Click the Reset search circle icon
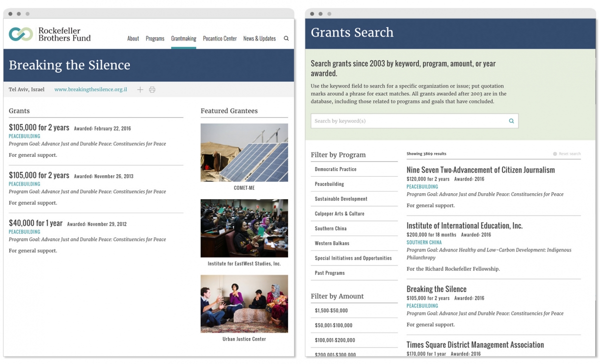 coord(555,154)
